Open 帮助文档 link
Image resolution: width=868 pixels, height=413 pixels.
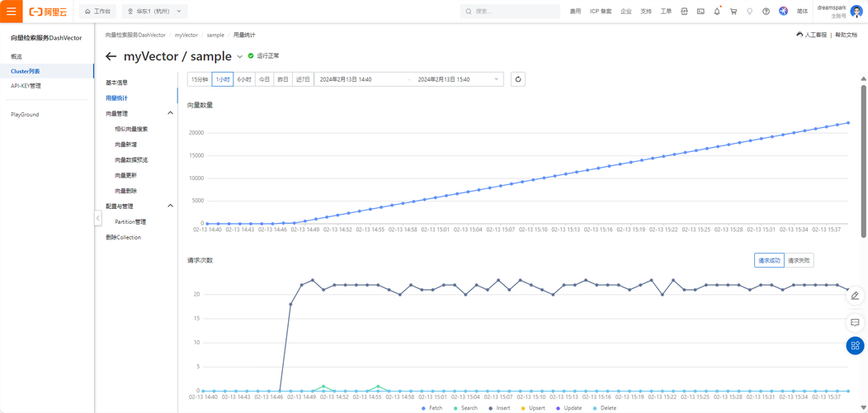[x=847, y=35]
